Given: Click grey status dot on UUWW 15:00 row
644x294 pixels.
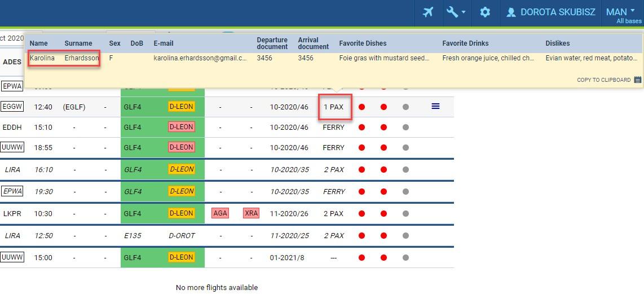Looking at the screenshot, I should [x=405, y=258].
